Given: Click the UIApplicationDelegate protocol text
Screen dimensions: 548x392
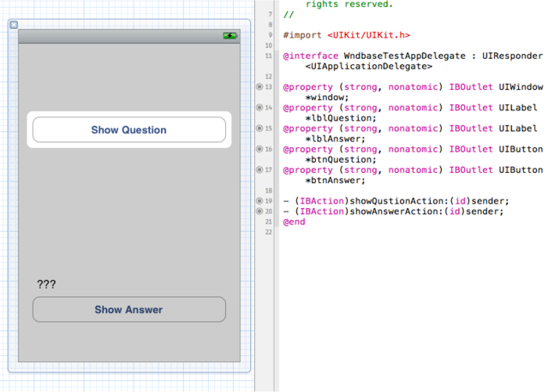Looking at the screenshot, I should point(369,67).
